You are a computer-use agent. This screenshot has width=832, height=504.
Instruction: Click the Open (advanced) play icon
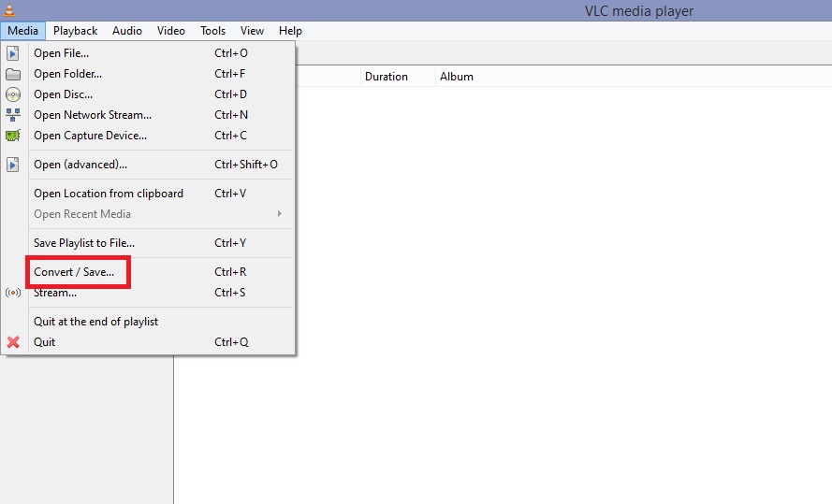pos(13,165)
